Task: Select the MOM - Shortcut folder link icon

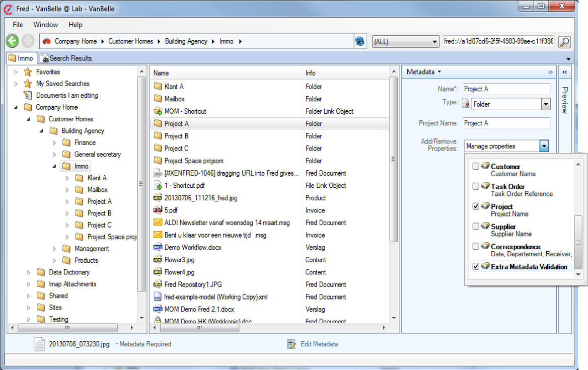Action: click(158, 111)
